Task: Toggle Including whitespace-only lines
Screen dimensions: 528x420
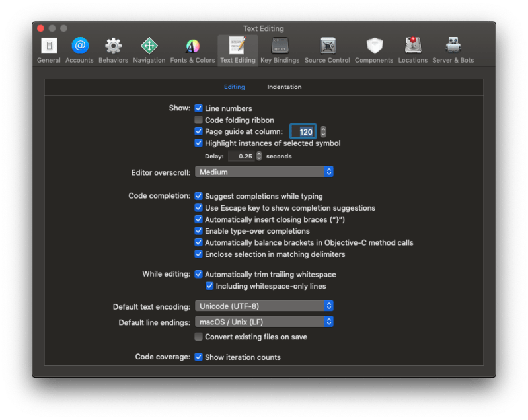Action: coord(209,286)
